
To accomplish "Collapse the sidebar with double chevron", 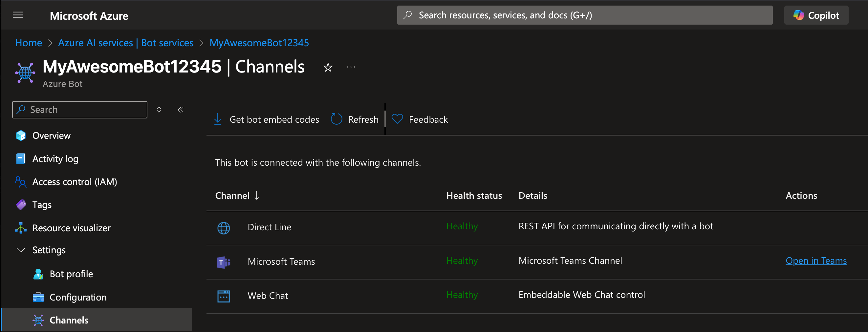I will click(181, 110).
